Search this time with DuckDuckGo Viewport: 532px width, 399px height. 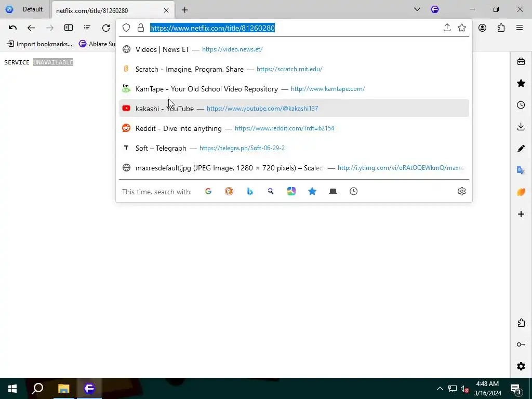[229, 191]
